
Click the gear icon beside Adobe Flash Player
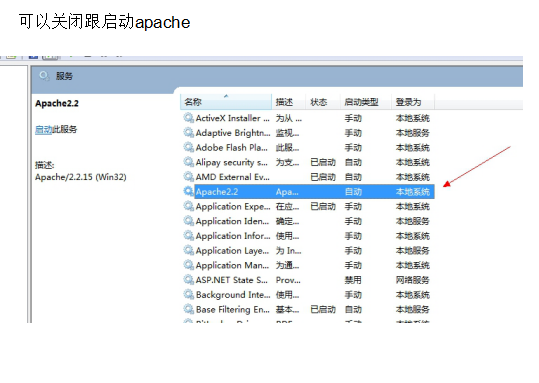click(x=188, y=147)
